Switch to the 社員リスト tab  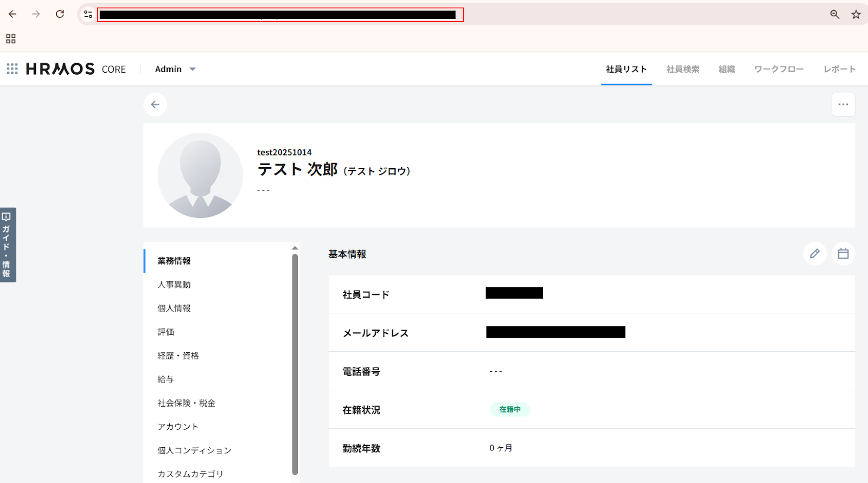627,69
